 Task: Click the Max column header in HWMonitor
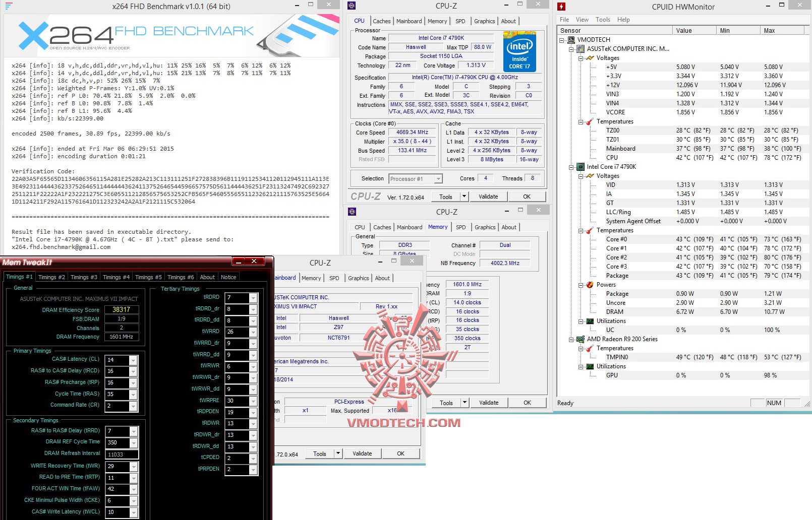pos(782,30)
